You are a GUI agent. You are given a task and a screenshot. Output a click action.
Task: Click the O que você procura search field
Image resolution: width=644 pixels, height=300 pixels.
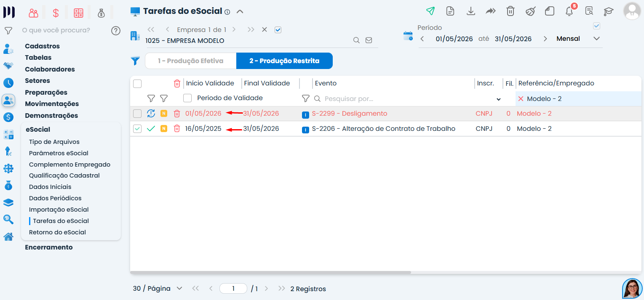[63, 30]
